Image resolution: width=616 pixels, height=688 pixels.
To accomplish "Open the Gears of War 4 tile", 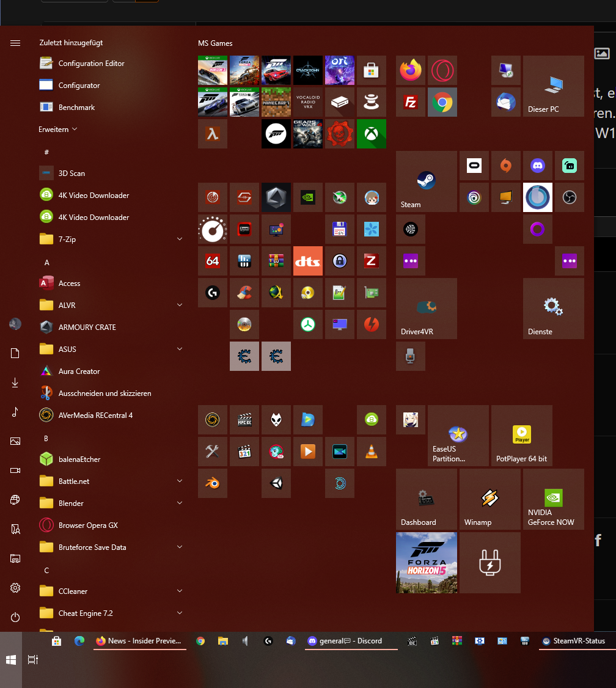I will point(308,134).
